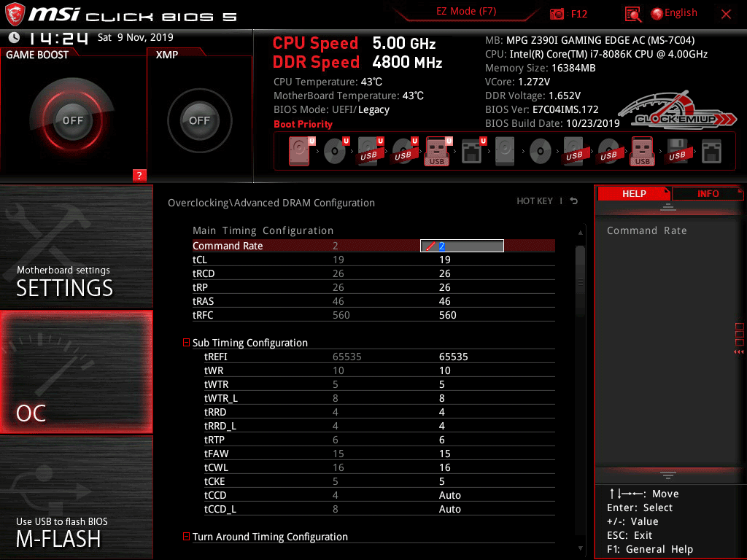Switch to the INFO tab
The width and height of the screenshot is (747, 560).
708,193
